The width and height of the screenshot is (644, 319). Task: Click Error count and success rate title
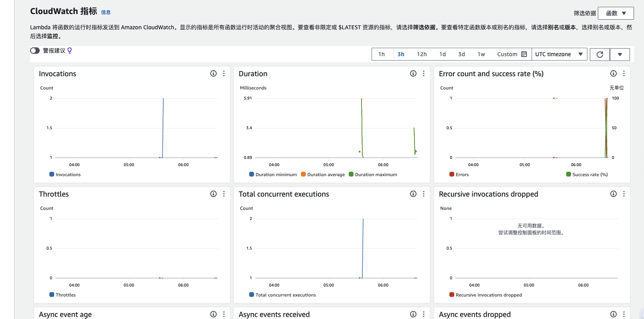coord(491,74)
